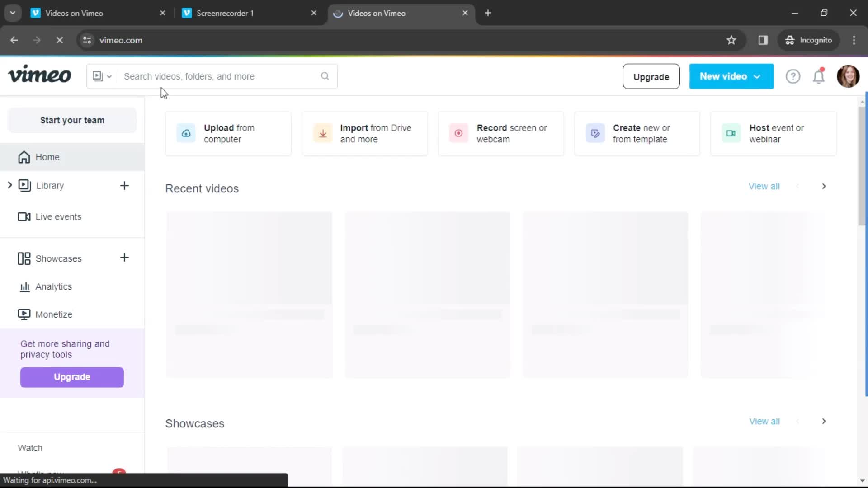Click the Upload from computer icon

(185, 133)
